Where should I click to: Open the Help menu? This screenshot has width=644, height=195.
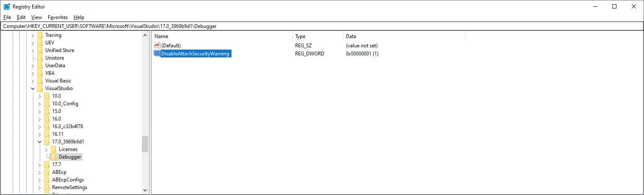[79, 17]
